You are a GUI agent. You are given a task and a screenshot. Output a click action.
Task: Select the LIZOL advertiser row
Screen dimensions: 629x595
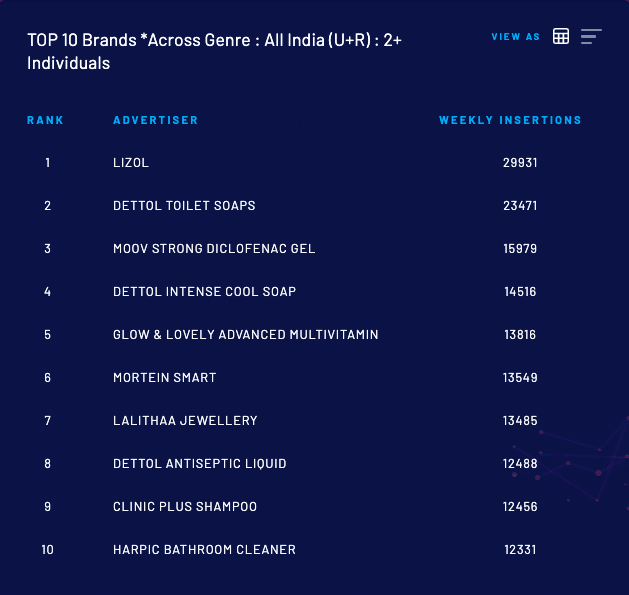click(x=131, y=162)
